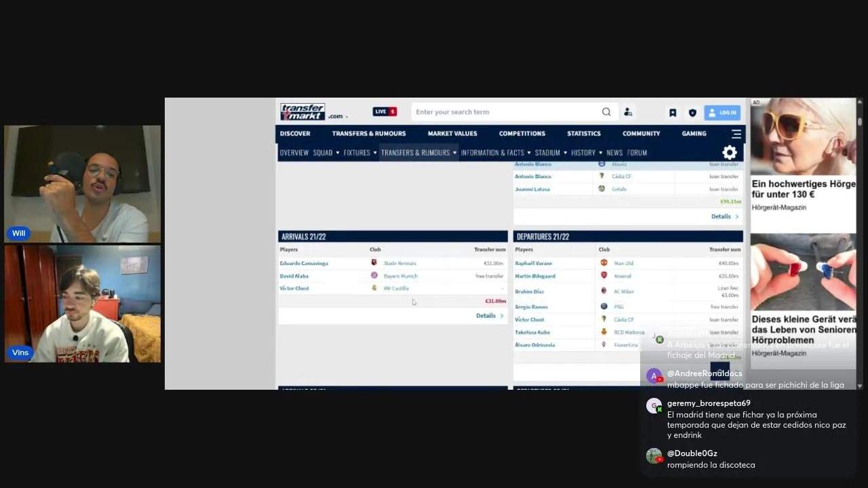Open COMPETITIONS main menu
The image size is (868, 488).
522,134
